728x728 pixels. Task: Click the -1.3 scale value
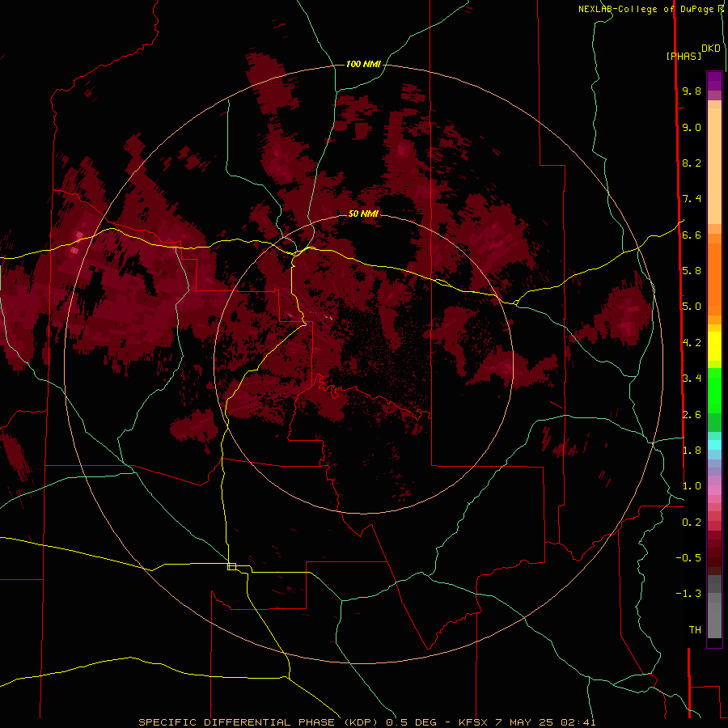click(688, 594)
